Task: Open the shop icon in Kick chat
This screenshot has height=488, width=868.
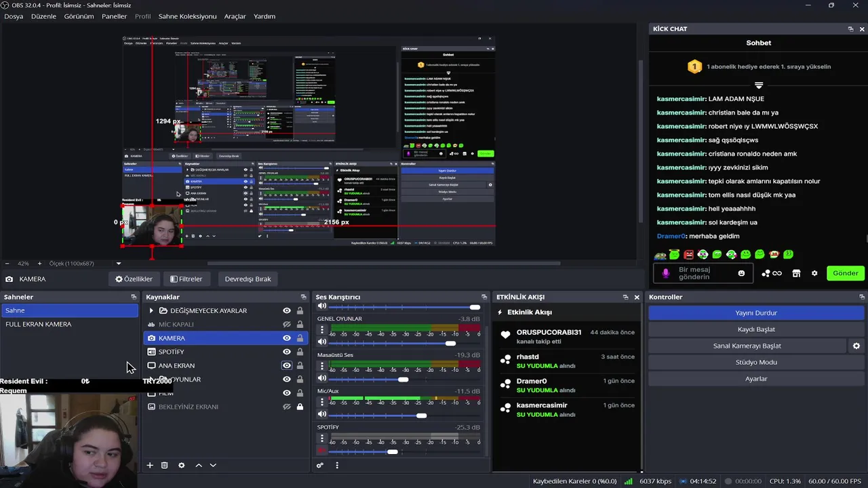Action: click(797, 273)
